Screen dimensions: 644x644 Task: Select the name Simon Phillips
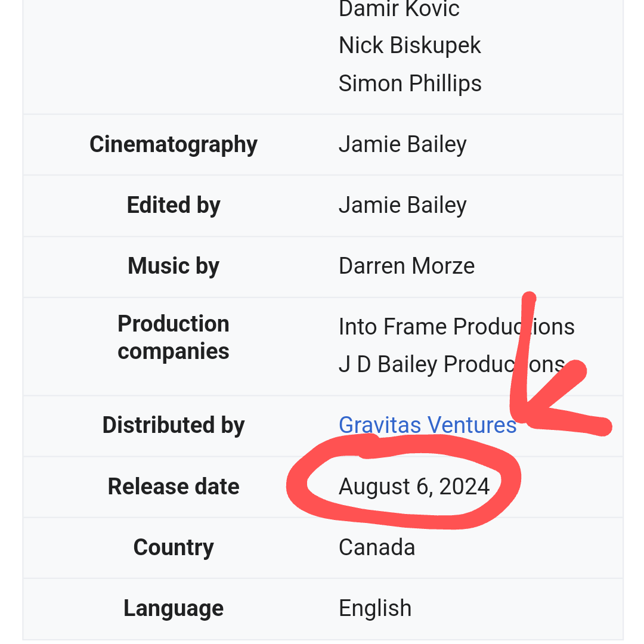click(410, 83)
